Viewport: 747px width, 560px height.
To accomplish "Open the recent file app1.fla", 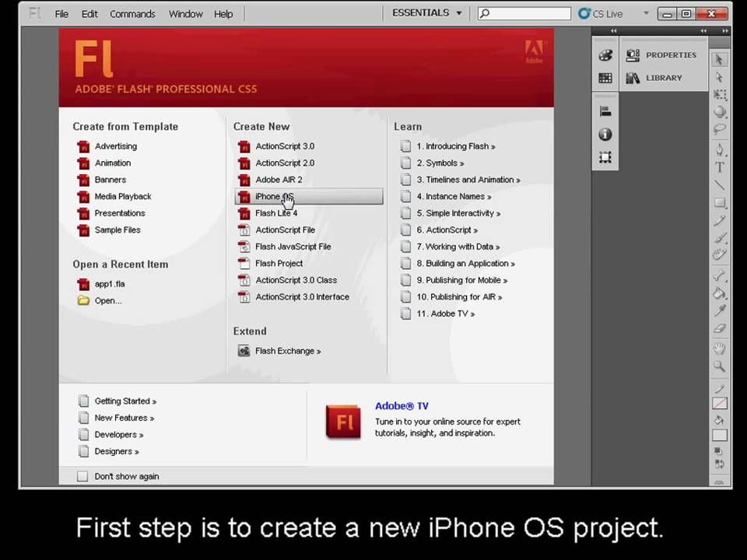I will 109,284.
